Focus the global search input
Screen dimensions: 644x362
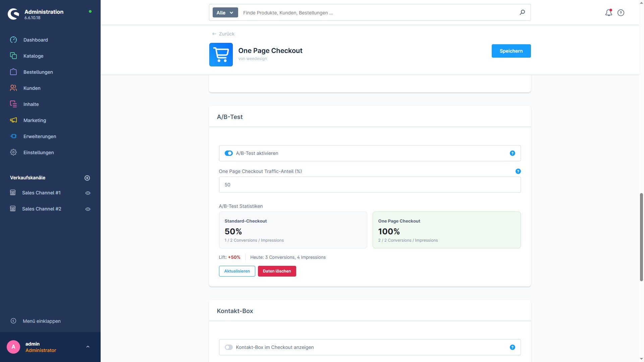[379, 13]
